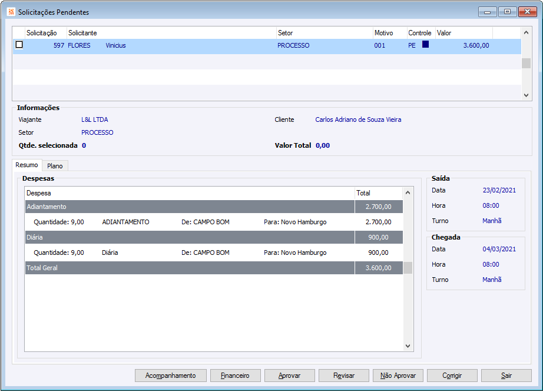Click the Despesas table scroll-down arrow
Viewport: 543px width, 392px height.
click(x=408, y=346)
